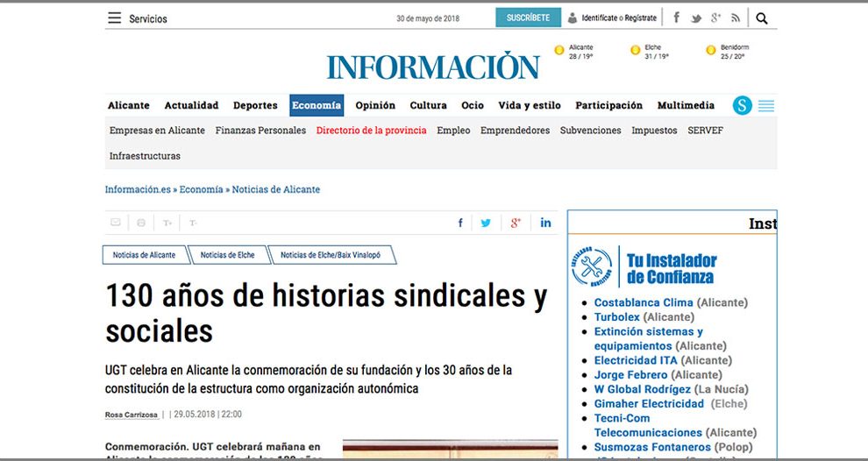Image resolution: width=868 pixels, height=461 pixels.
Task: Click author name Rosa Carrizosa
Action: (132, 415)
